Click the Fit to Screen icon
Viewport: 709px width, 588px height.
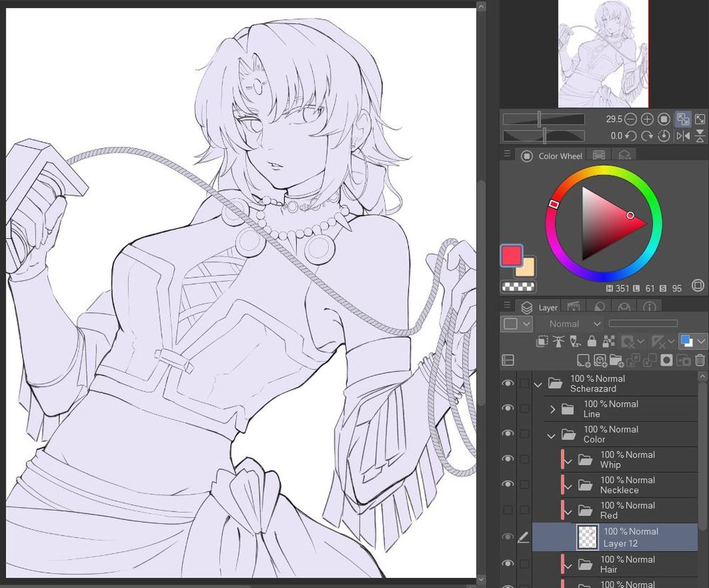pyautogui.click(x=700, y=119)
